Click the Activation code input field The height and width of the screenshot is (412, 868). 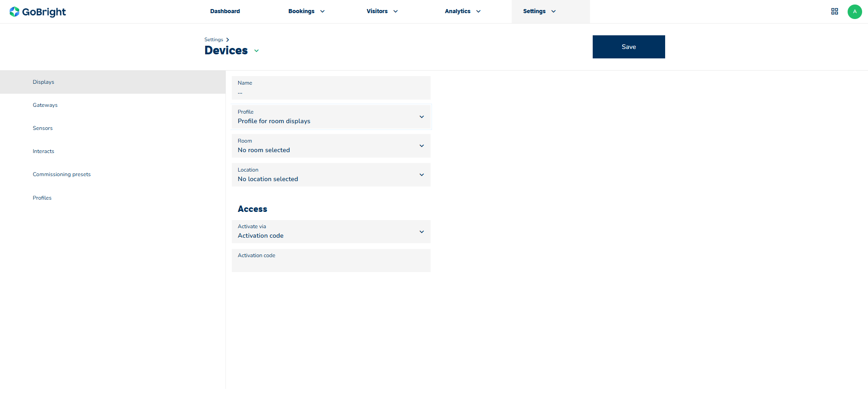[x=331, y=263]
